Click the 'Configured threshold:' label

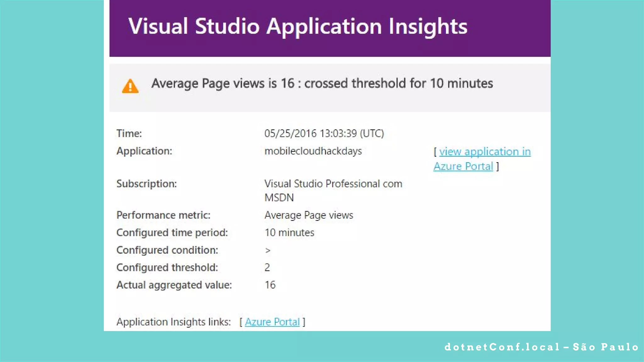(167, 267)
